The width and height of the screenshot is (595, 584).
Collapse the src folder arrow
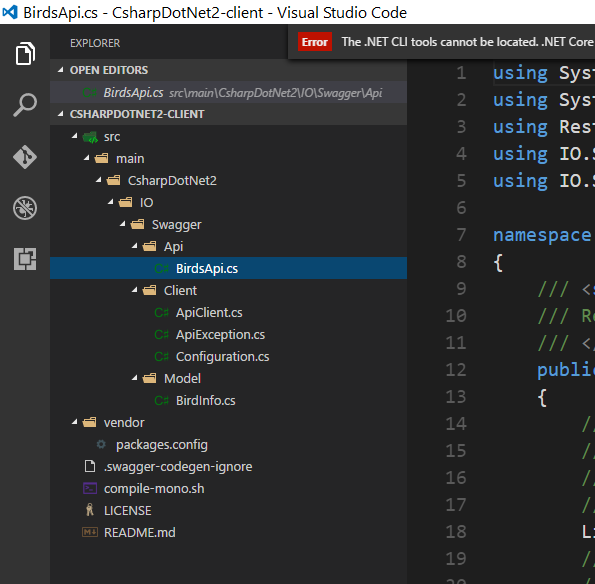coord(75,136)
